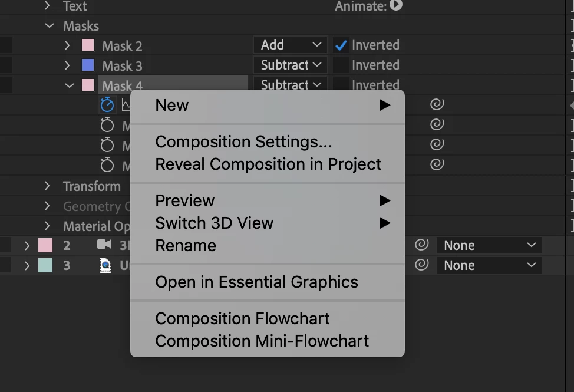Click Reveal Composition in Project

268,164
